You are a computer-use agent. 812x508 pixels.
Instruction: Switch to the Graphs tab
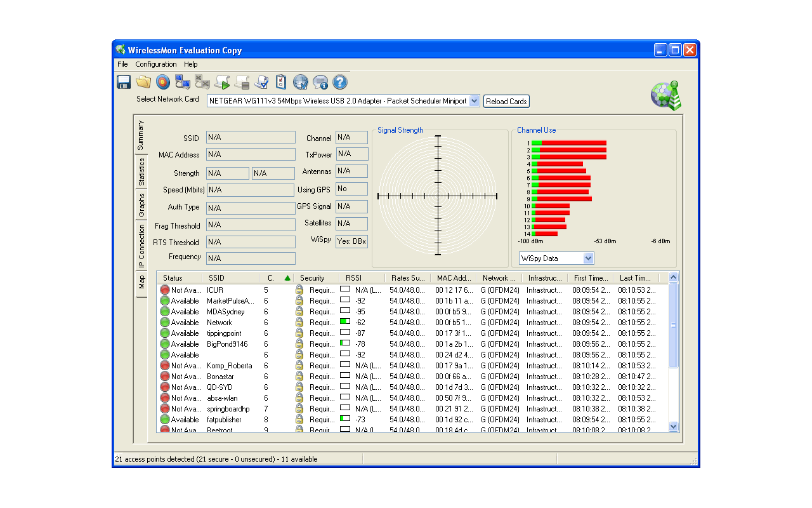(x=141, y=205)
